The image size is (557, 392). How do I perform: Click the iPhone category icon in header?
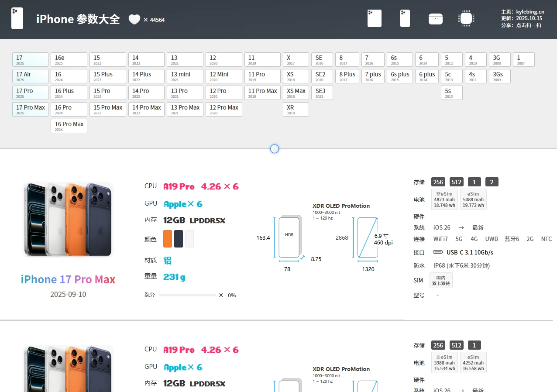(x=405, y=18)
